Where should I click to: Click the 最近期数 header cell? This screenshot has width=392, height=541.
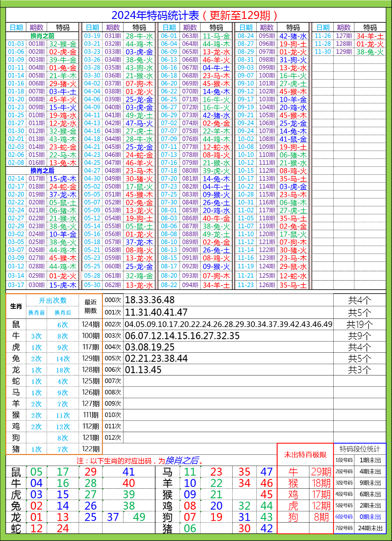tap(90, 307)
